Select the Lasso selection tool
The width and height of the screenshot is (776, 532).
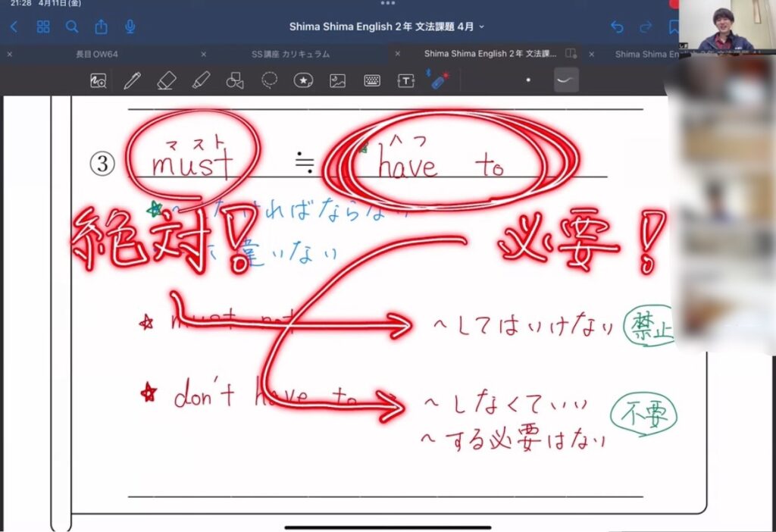click(269, 80)
